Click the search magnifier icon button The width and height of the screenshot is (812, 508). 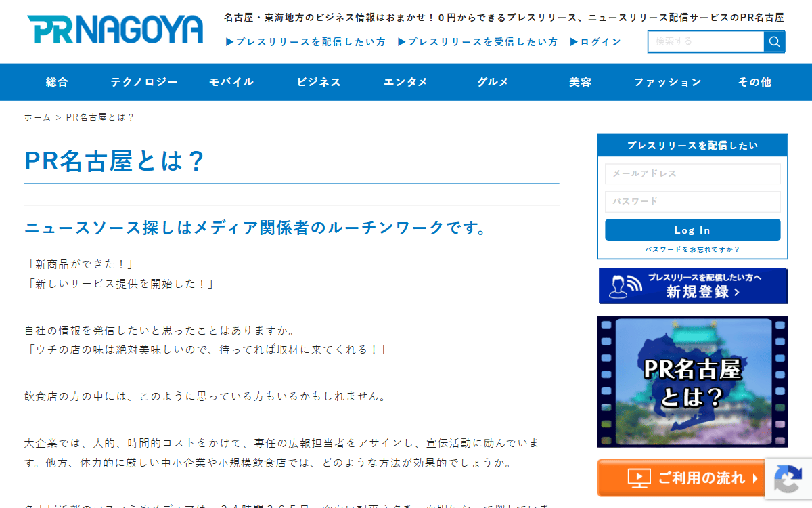[775, 41]
